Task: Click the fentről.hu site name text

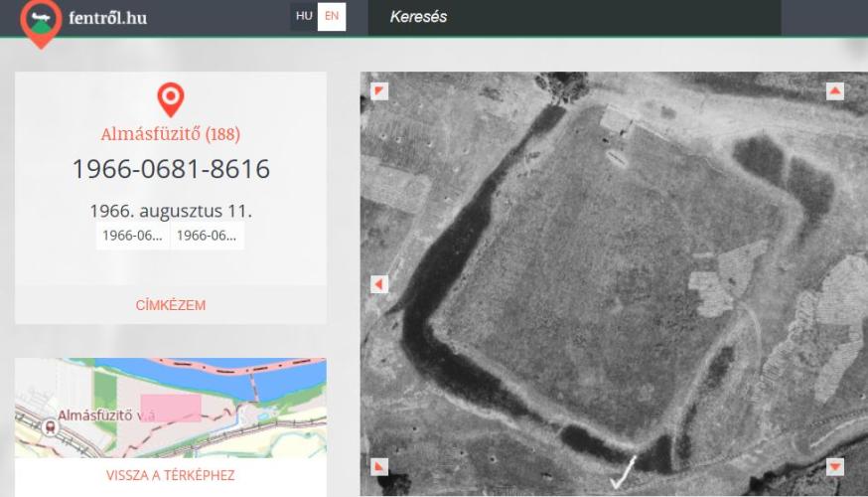Action: tap(108, 18)
